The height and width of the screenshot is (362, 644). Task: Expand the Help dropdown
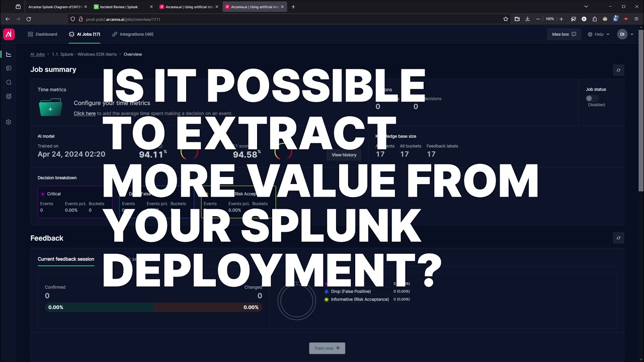click(598, 34)
